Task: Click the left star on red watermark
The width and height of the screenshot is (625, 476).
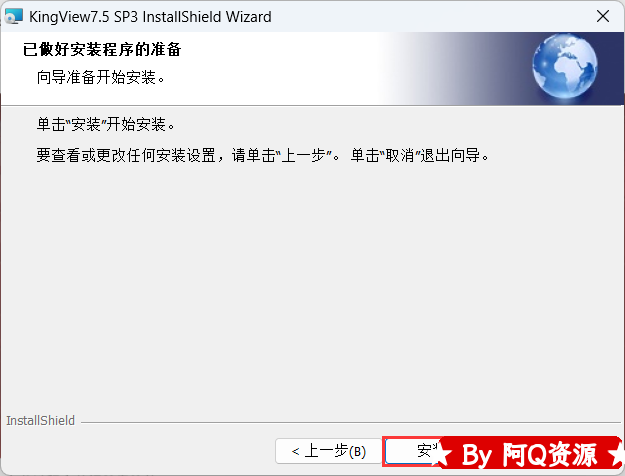Action: 442,454
